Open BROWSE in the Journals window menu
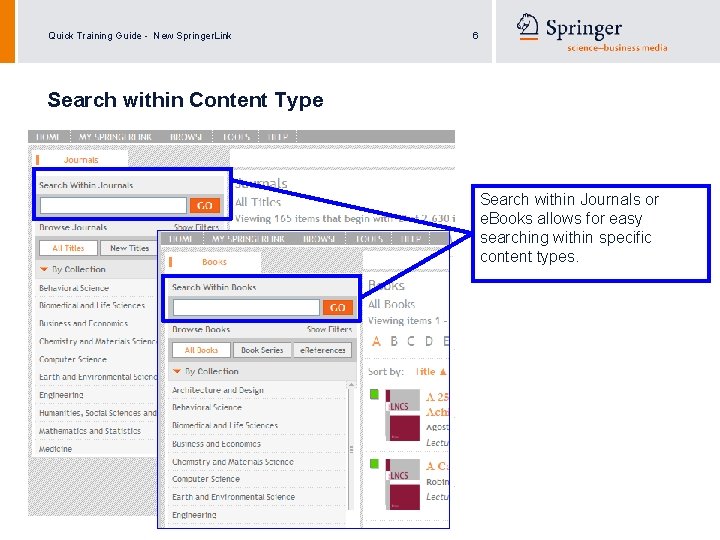Image resolution: width=720 pixels, height=540 pixels. point(186,137)
